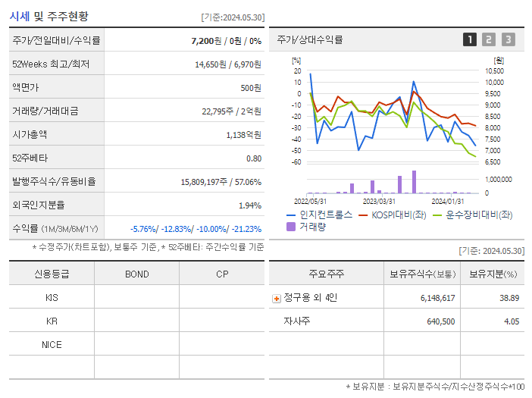Click the red KOSPI대비 legend marker

(363, 215)
